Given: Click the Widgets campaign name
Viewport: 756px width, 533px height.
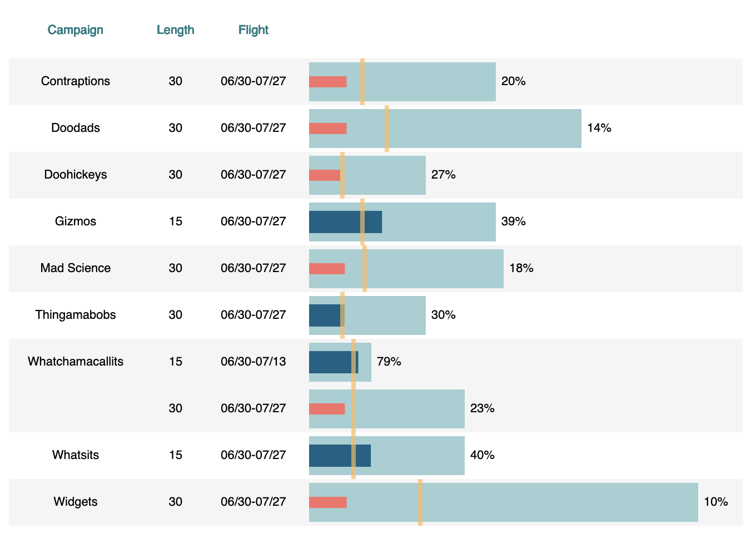Looking at the screenshot, I should [x=76, y=502].
